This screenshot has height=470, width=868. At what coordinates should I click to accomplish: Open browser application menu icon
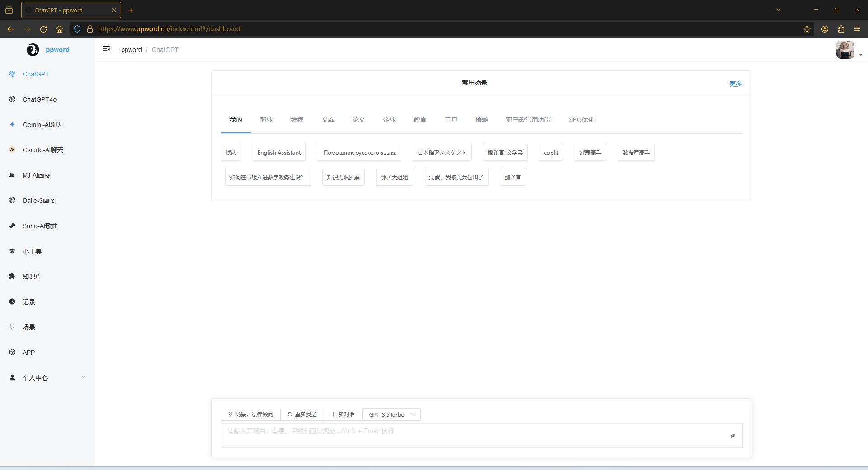pos(857,29)
